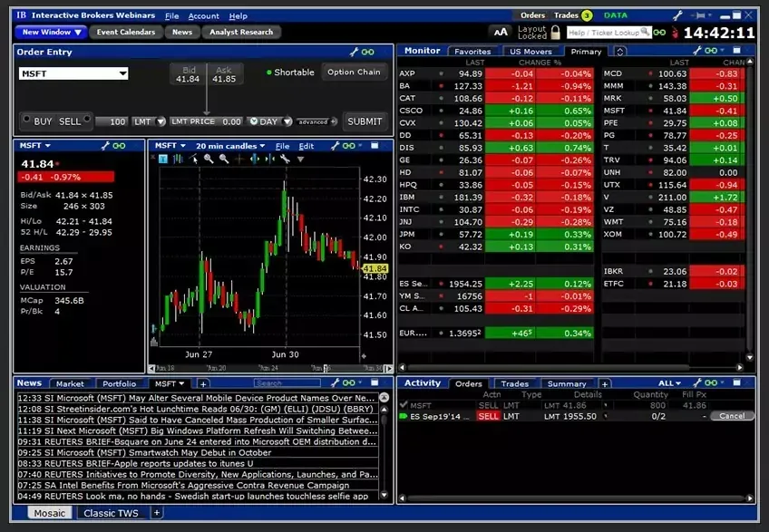The height and width of the screenshot is (532, 769).
Task: Click the Event Calendars button
Action: [x=125, y=33]
